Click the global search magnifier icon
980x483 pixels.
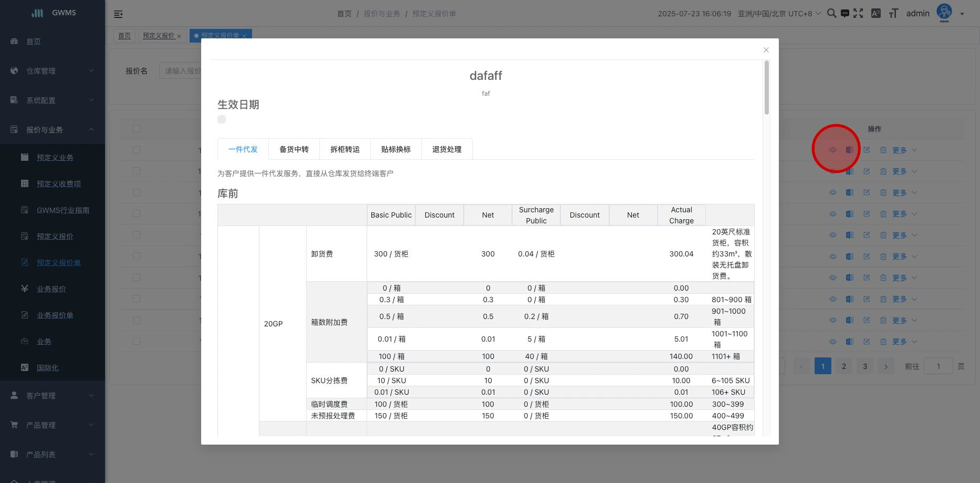(x=831, y=14)
